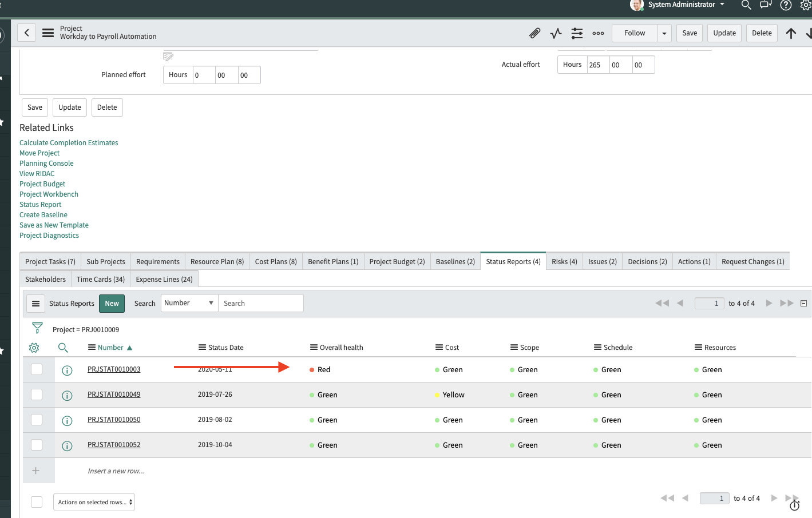The height and width of the screenshot is (518, 812).
Task: Click the 2019-10-04 status date cell
Action: coord(215,445)
